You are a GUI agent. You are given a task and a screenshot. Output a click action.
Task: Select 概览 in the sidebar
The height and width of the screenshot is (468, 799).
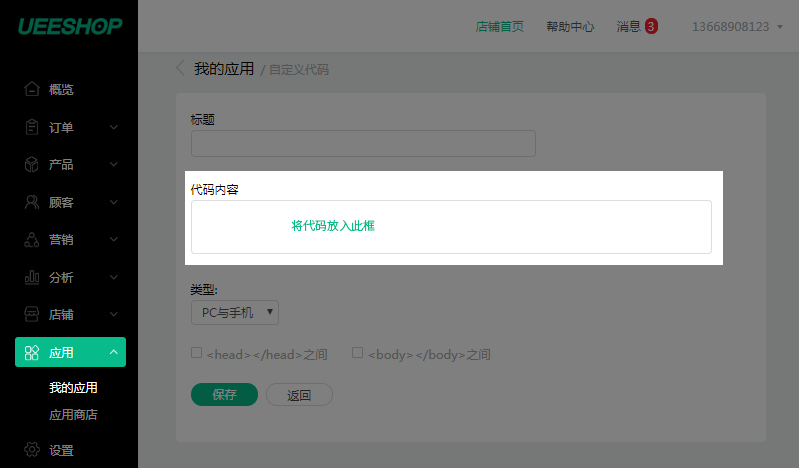[61, 90]
